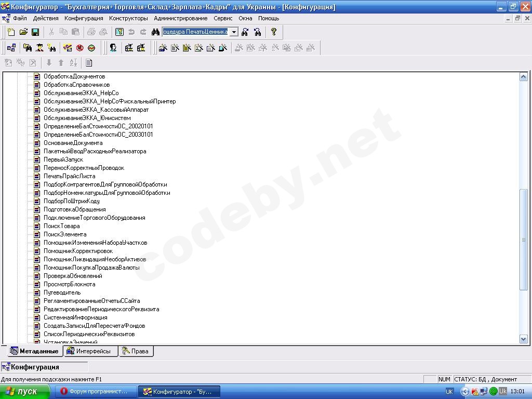The image size is (532, 399).
Task: Click the vertical scrollbar thumb
Action: (523, 240)
